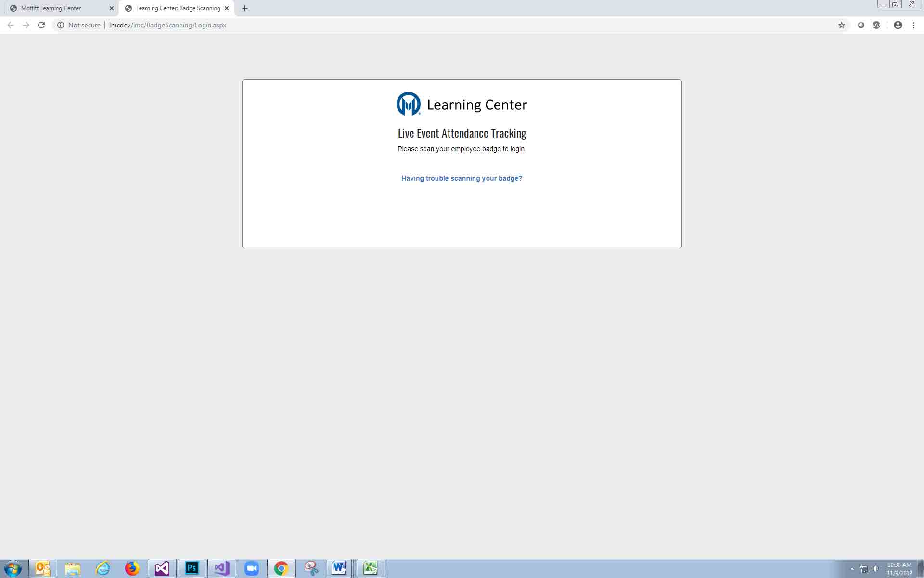The height and width of the screenshot is (578, 924).
Task: Open Microsoft Word from the taskbar
Action: 339,568
